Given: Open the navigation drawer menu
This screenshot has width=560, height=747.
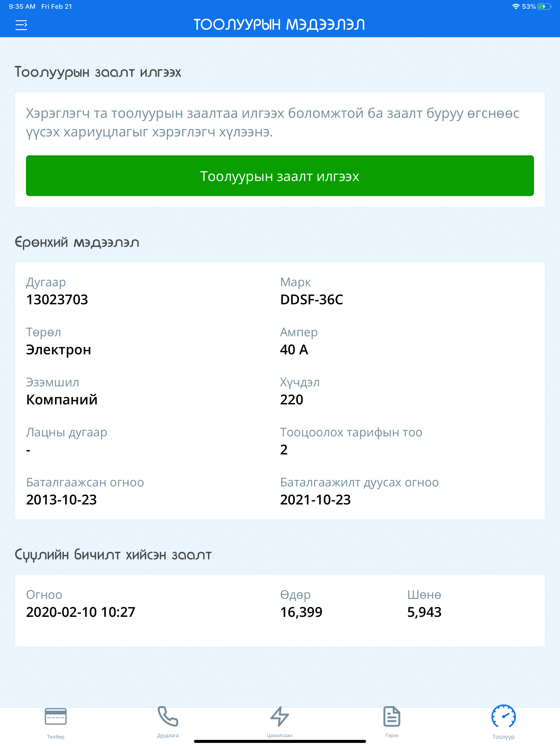Looking at the screenshot, I should [x=22, y=25].
